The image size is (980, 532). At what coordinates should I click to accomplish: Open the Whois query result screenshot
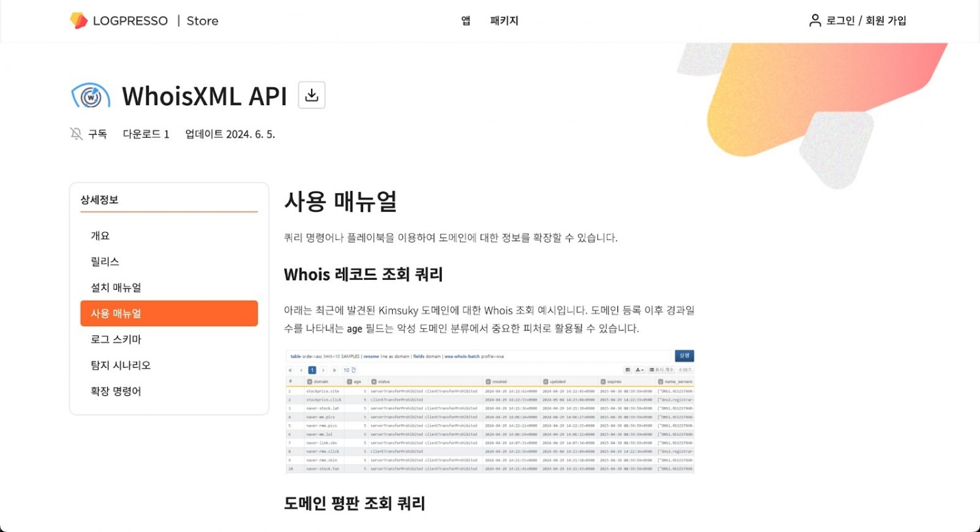click(x=490, y=412)
